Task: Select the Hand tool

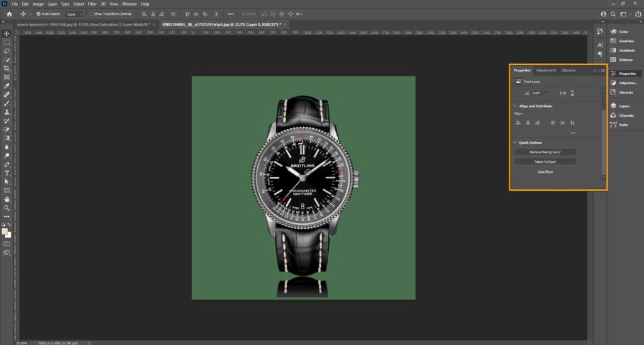Action: pyautogui.click(x=6, y=199)
